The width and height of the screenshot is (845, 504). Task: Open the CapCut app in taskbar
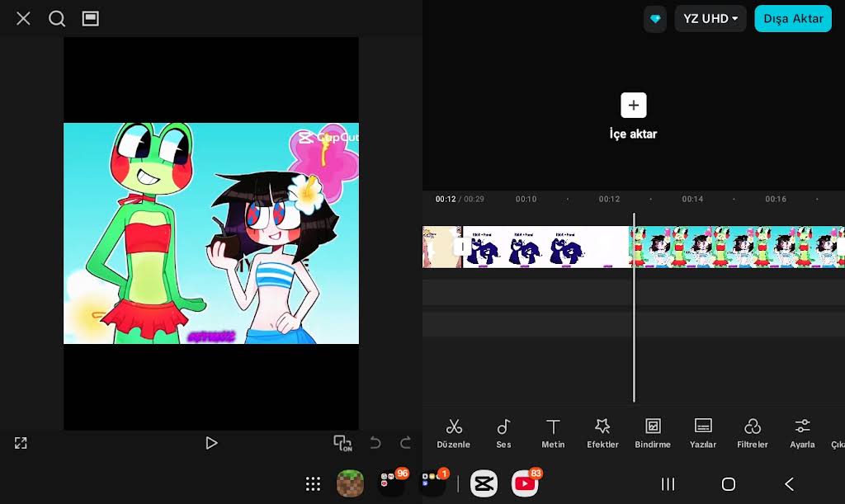click(484, 483)
